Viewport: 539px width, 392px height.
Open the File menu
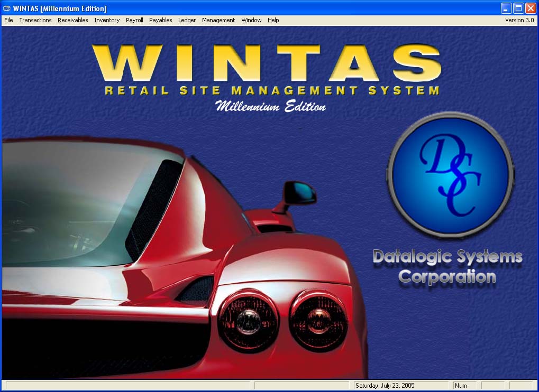point(8,20)
